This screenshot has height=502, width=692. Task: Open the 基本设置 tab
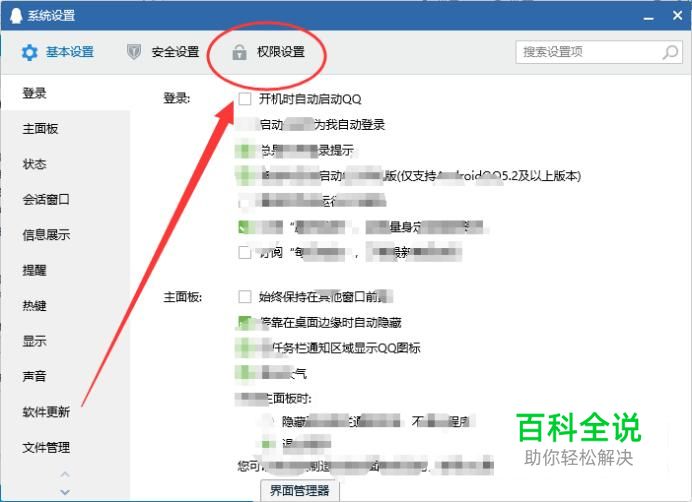click(58, 52)
